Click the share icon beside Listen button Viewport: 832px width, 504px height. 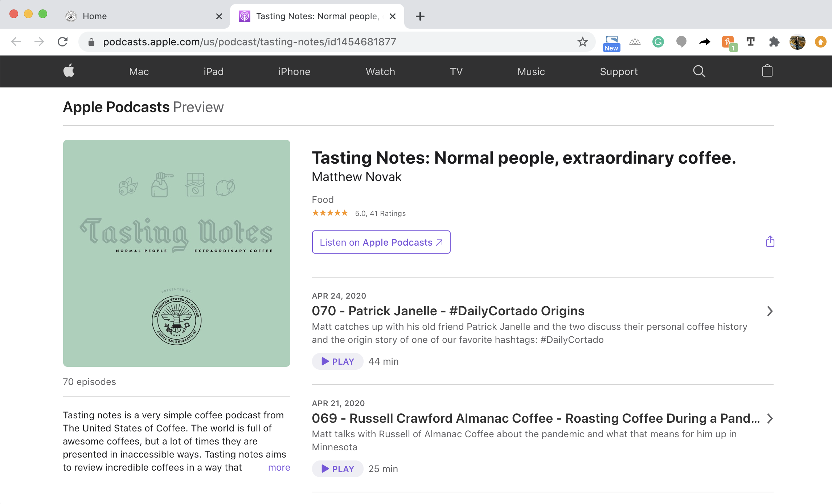click(770, 242)
